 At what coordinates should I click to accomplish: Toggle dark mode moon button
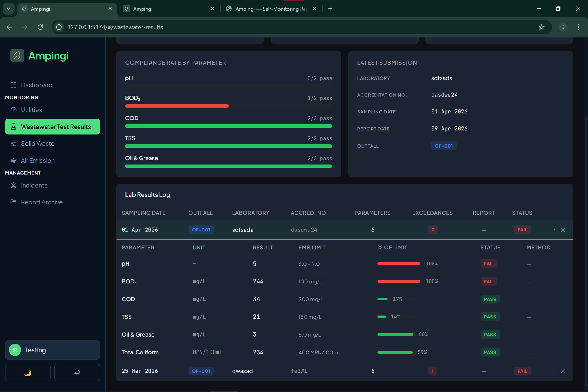[x=28, y=372]
